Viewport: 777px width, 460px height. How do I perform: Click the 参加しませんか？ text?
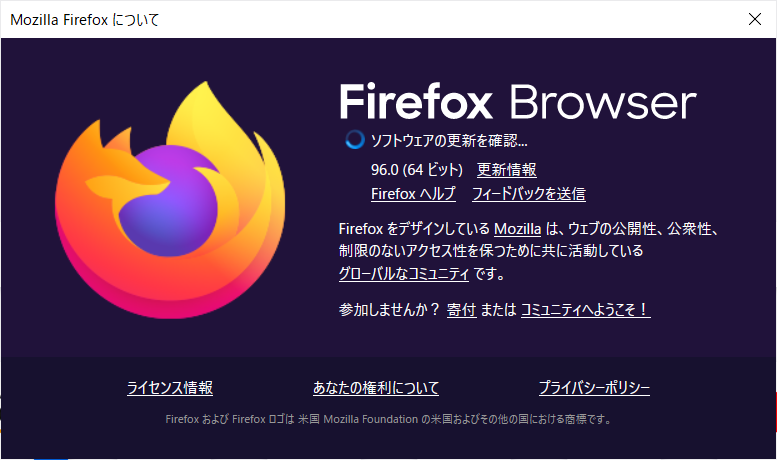[x=390, y=310]
